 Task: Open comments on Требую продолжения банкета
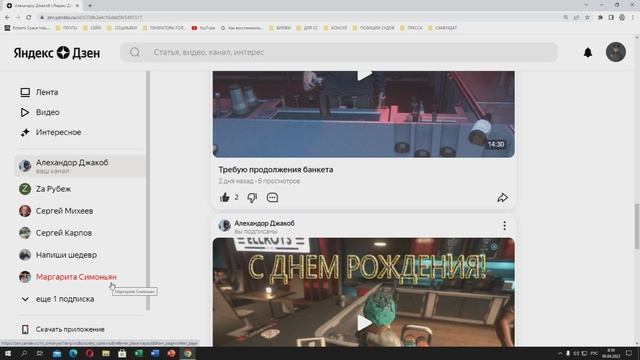[272, 198]
